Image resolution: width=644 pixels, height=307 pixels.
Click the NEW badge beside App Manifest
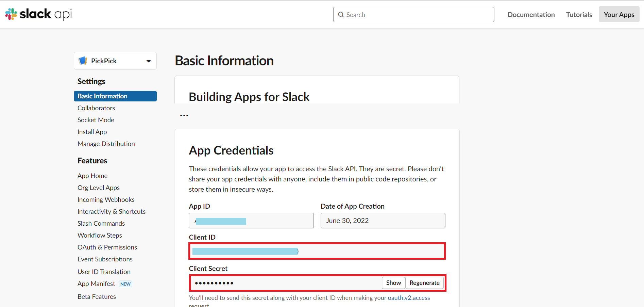coord(125,284)
